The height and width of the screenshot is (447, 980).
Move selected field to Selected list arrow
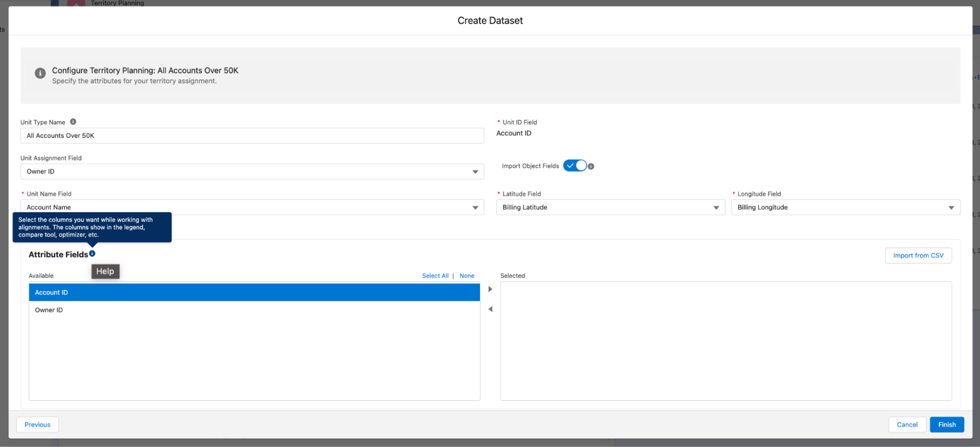pyautogui.click(x=490, y=289)
